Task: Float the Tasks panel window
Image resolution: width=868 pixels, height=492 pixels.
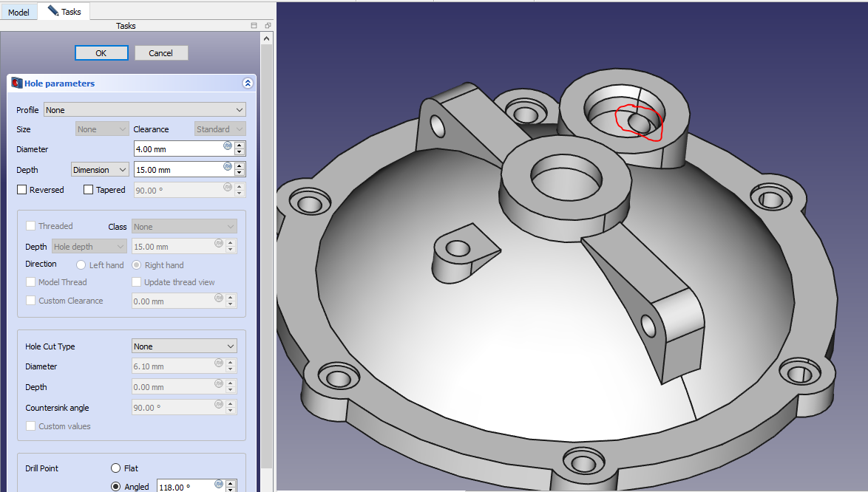Action: pyautogui.click(x=267, y=26)
